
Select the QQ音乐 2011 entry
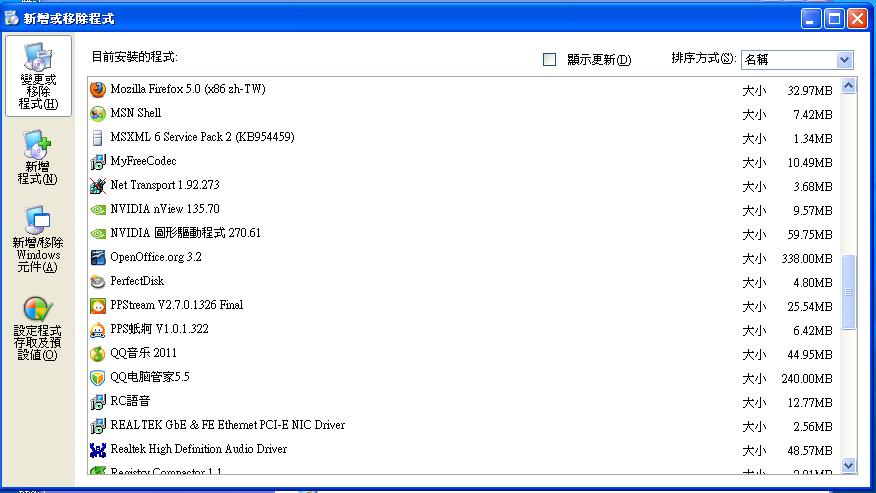[x=464, y=354]
